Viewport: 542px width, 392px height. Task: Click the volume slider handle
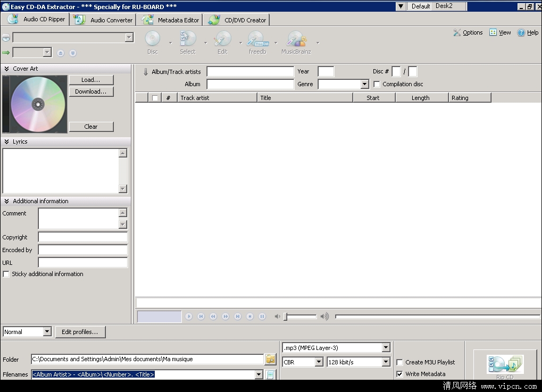pos(286,316)
